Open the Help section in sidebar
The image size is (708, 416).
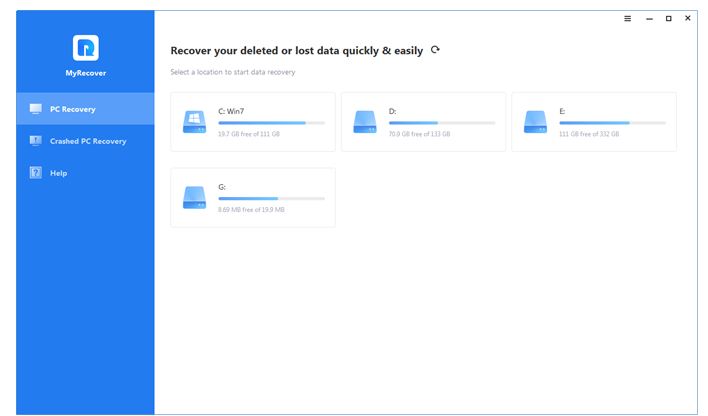click(58, 173)
